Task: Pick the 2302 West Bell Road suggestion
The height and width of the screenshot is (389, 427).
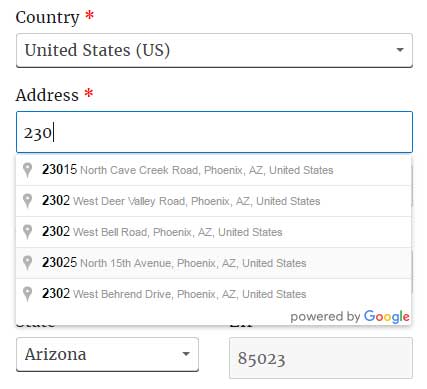Action: pos(213,232)
